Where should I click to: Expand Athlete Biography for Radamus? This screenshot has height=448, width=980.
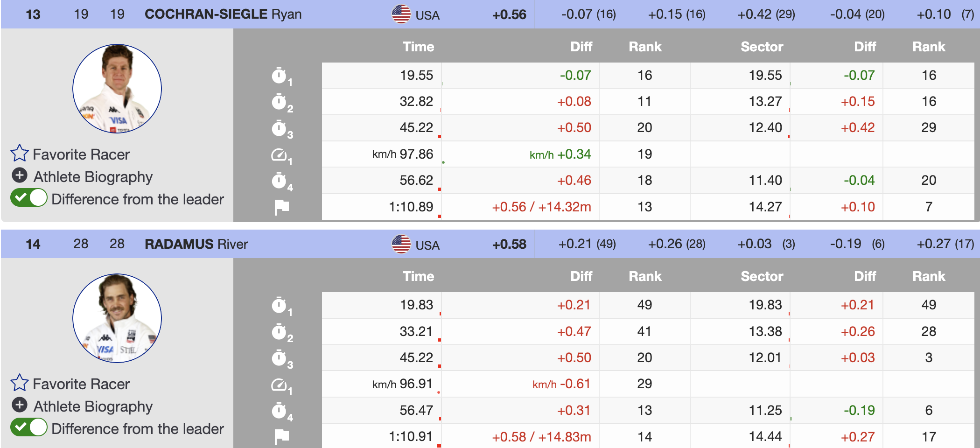[20, 405]
